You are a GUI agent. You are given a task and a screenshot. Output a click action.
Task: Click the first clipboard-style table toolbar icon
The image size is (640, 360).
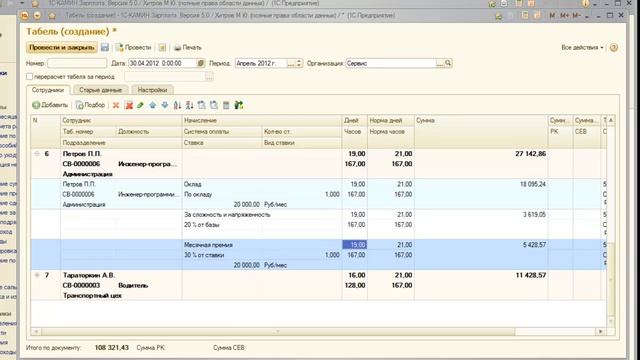click(x=202, y=105)
